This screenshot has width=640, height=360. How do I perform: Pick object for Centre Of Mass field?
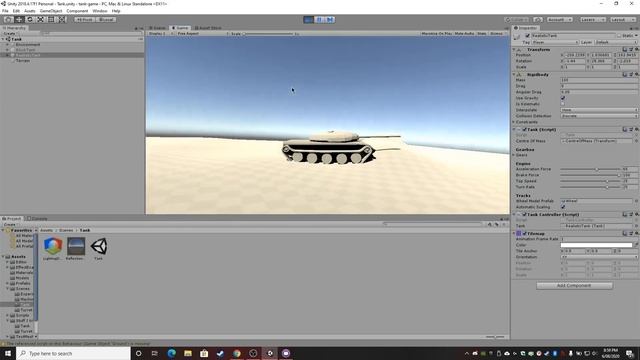pyautogui.click(x=636, y=141)
